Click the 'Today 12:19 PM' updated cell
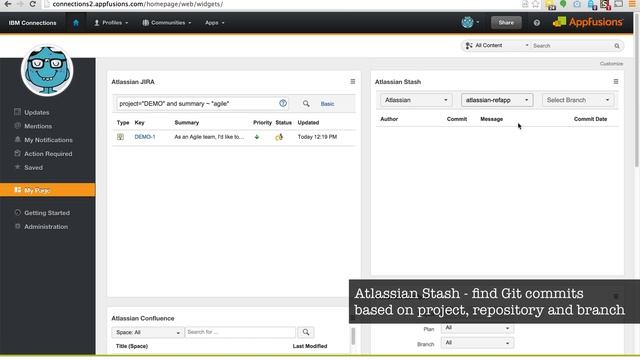The height and width of the screenshot is (360, 640). pyautogui.click(x=317, y=137)
